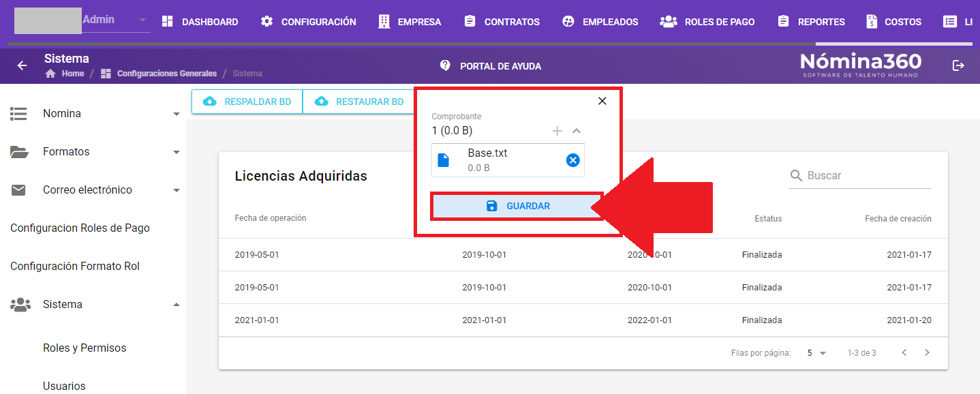Open the REPORTES menu item
Screen dimensions: 980x394
pos(811,22)
